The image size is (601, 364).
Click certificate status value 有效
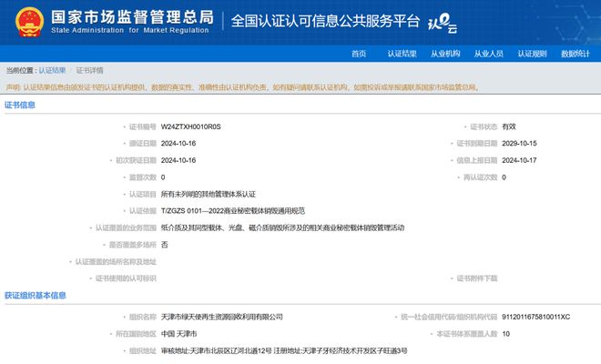(509, 126)
